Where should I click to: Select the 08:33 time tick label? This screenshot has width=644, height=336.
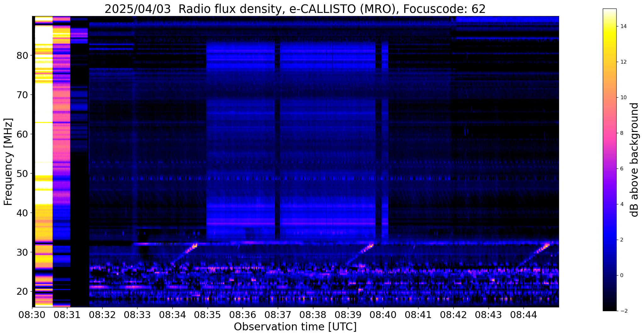pyautogui.click(x=137, y=315)
